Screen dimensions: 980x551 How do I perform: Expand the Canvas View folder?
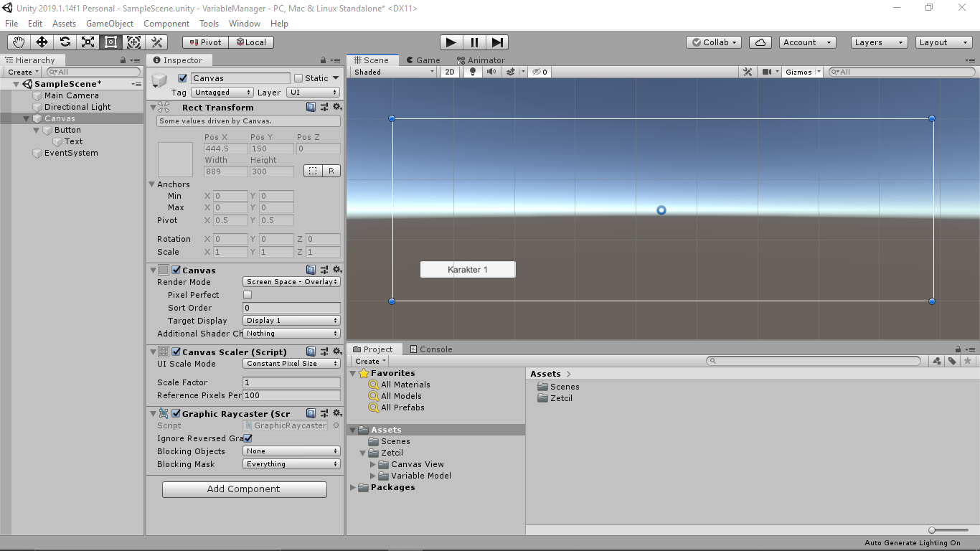coord(374,464)
